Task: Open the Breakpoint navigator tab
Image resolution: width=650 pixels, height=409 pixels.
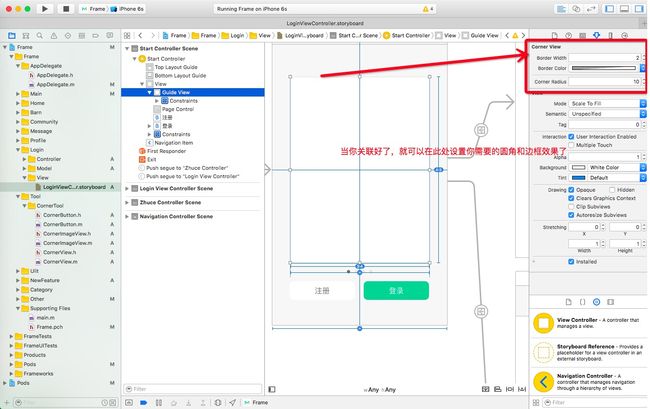Action: click(96, 36)
